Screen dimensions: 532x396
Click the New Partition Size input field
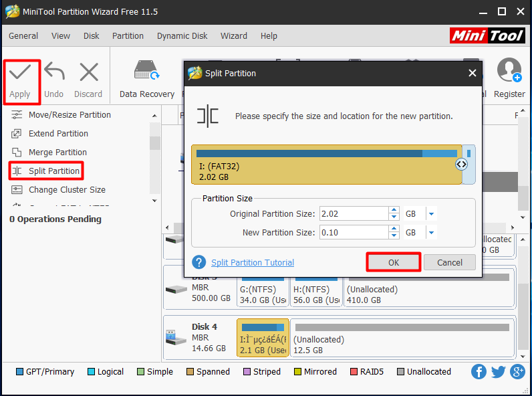(x=354, y=233)
